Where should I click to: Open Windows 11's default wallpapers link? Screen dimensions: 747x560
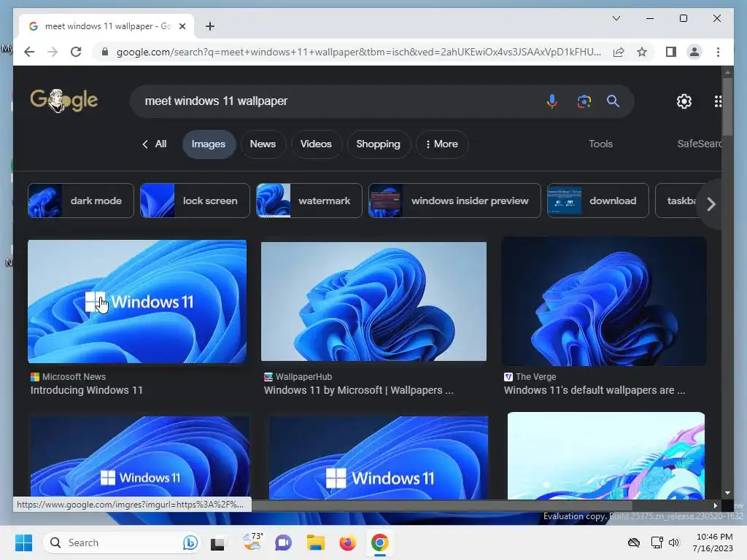tap(595, 390)
